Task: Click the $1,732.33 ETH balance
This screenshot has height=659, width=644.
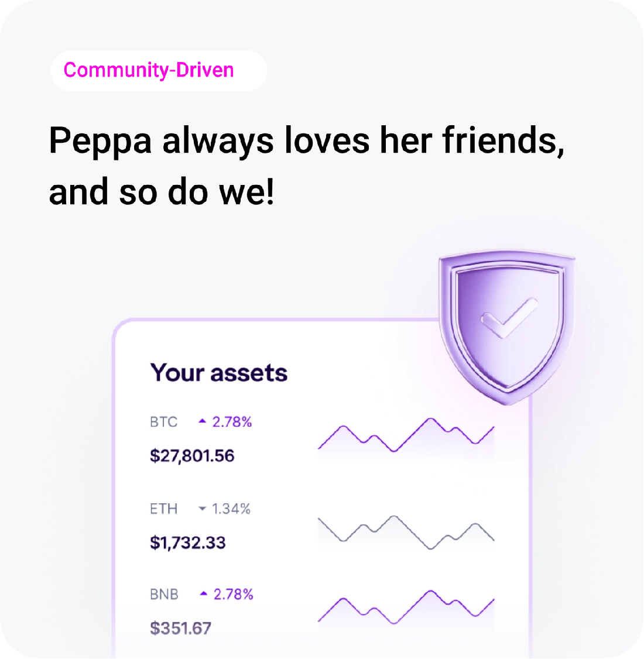Action: point(188,543)
